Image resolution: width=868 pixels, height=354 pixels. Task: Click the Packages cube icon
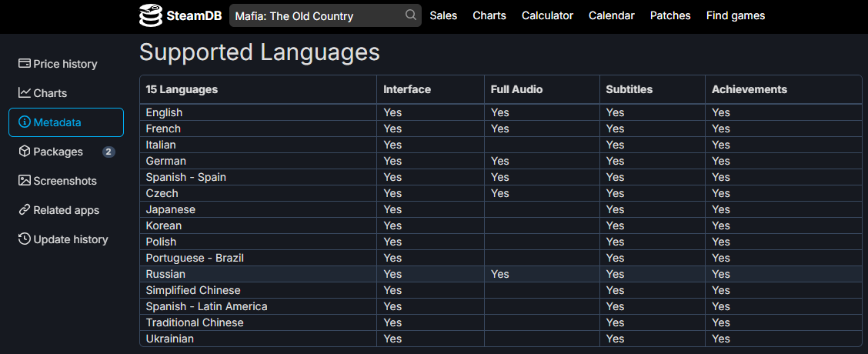pyautogui.click(x=25, y=152)
